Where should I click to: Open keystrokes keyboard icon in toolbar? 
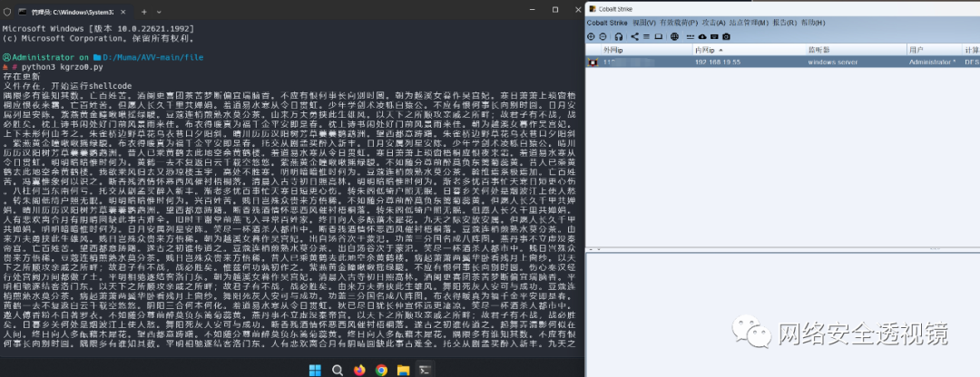pyautogui.click(x=714, y=37)
